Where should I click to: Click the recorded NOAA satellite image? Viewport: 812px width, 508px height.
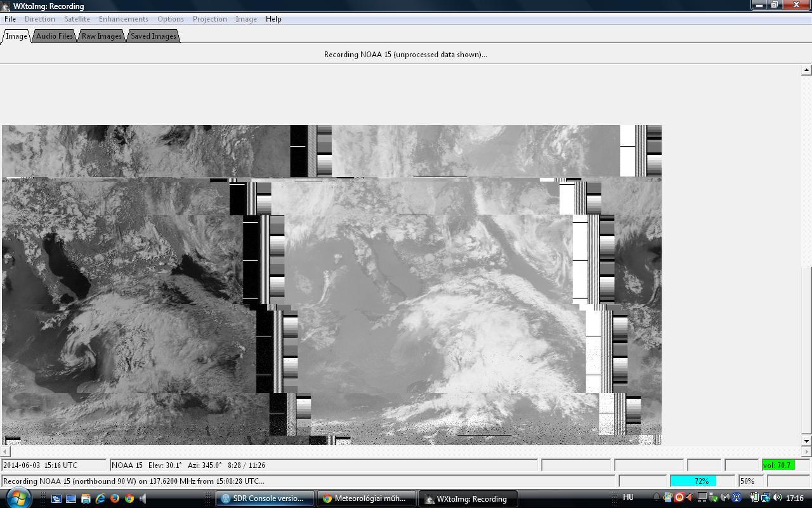click(332, 284)
